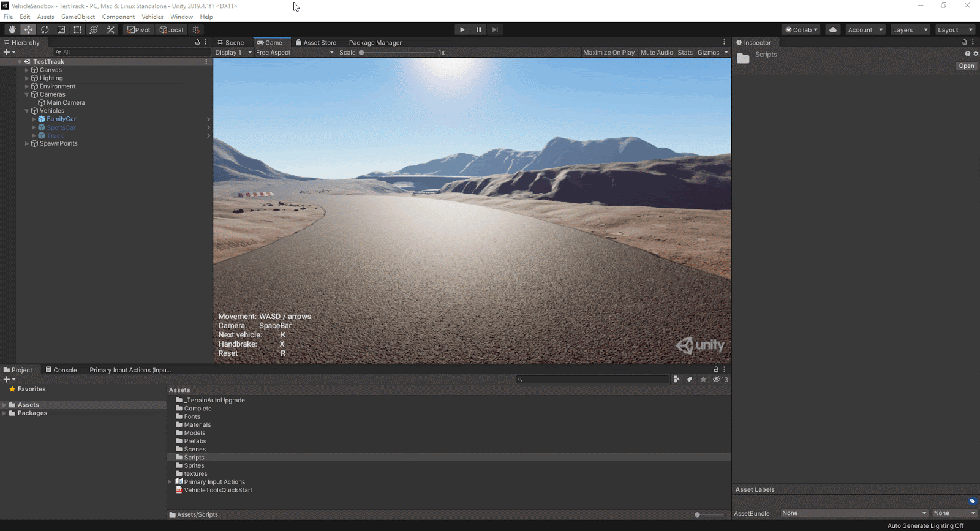
Task: Select the Rect transform tool
Action: click(78, 29)
